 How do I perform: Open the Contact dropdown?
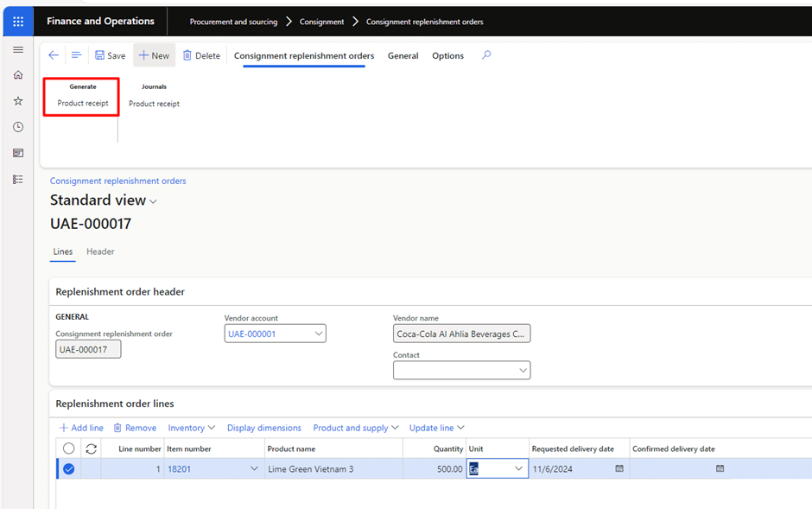click(523, 370)
